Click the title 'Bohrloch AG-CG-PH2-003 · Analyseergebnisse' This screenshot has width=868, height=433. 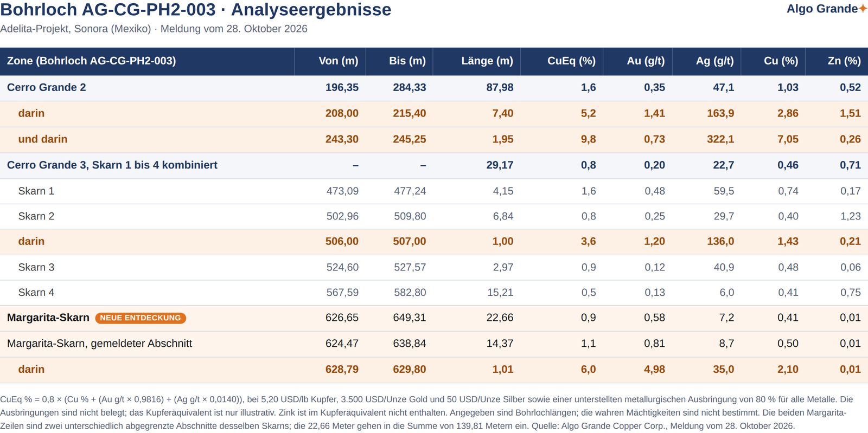coord(196,10)
